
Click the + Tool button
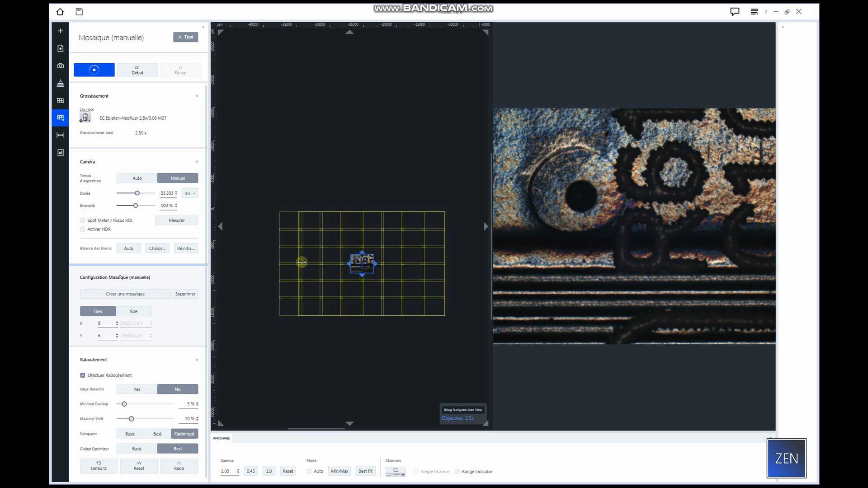(185, 37)
